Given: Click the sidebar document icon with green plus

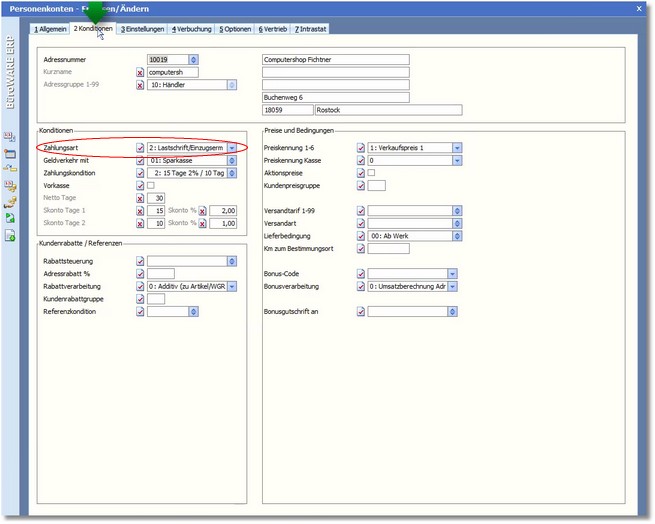Looking at the screenshot, I should point(10,235).
